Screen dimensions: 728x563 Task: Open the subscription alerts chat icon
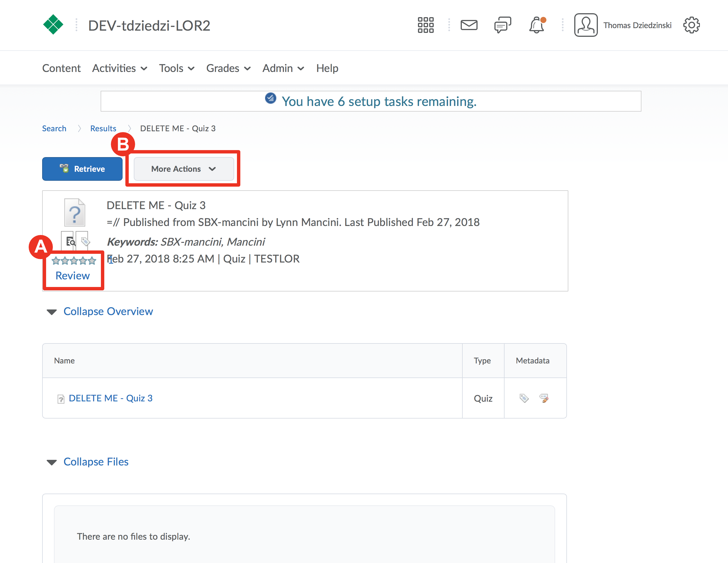point(503,25)
